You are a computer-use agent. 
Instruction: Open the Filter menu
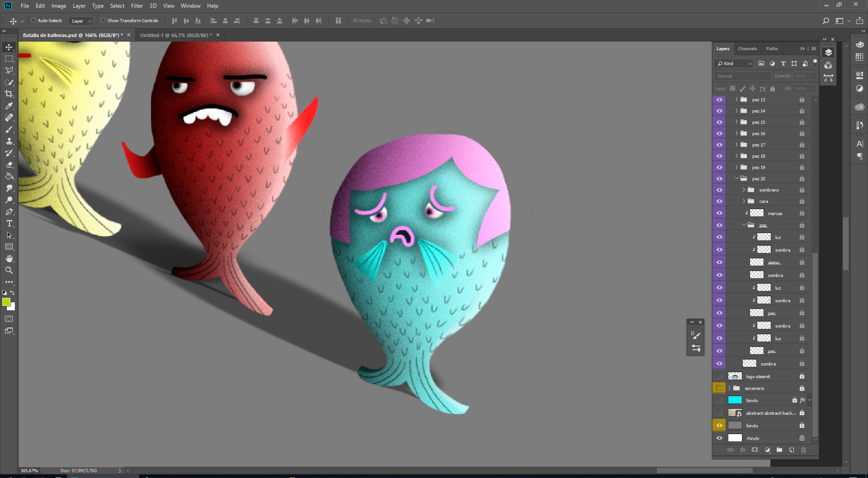[x=137, y=6]
